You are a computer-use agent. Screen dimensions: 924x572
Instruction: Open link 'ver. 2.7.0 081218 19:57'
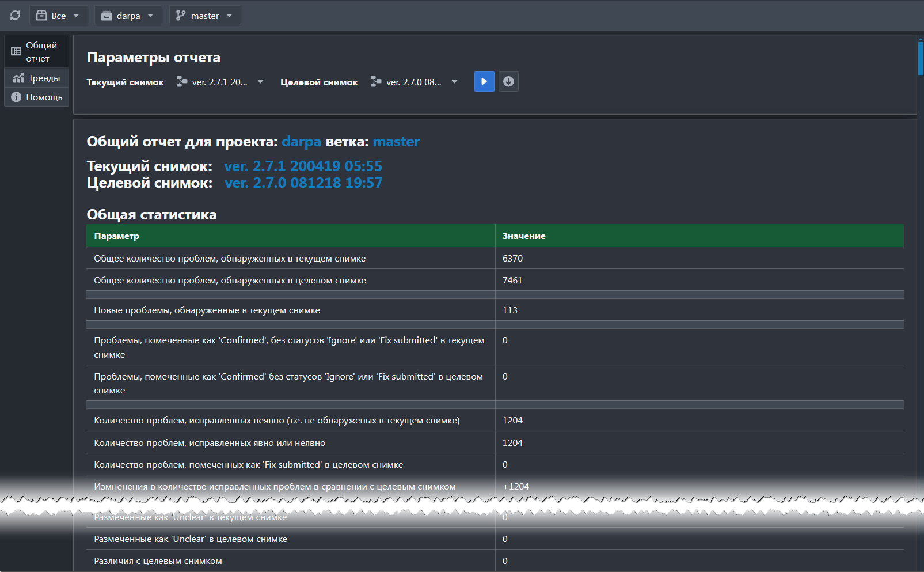(303, 183)
